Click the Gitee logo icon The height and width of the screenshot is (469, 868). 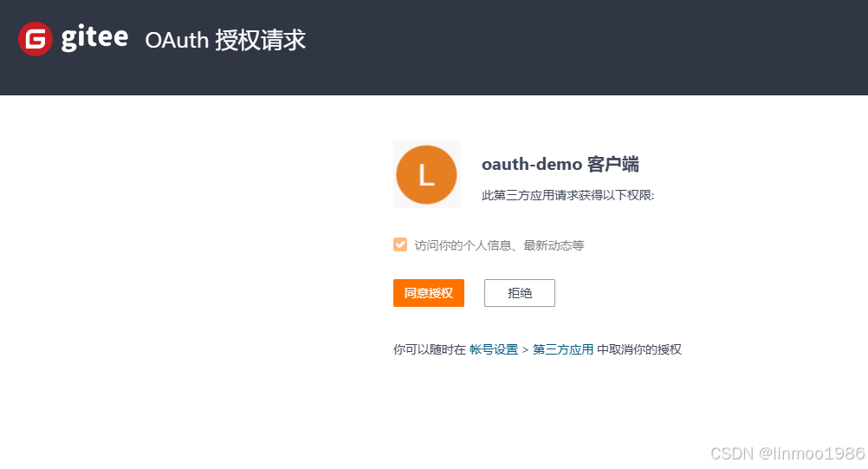point(36,39)
